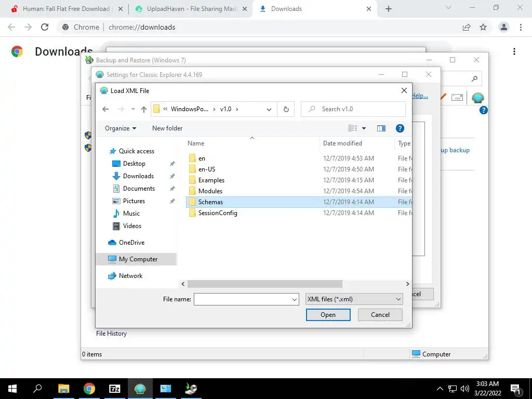Click the File name input box

tap(242, 299)
